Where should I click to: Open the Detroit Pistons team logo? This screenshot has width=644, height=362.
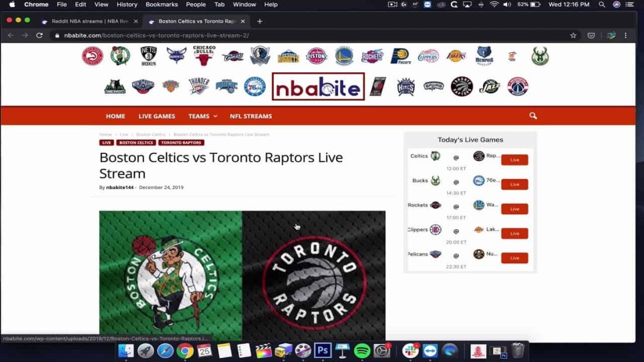[x=317, y=56]
